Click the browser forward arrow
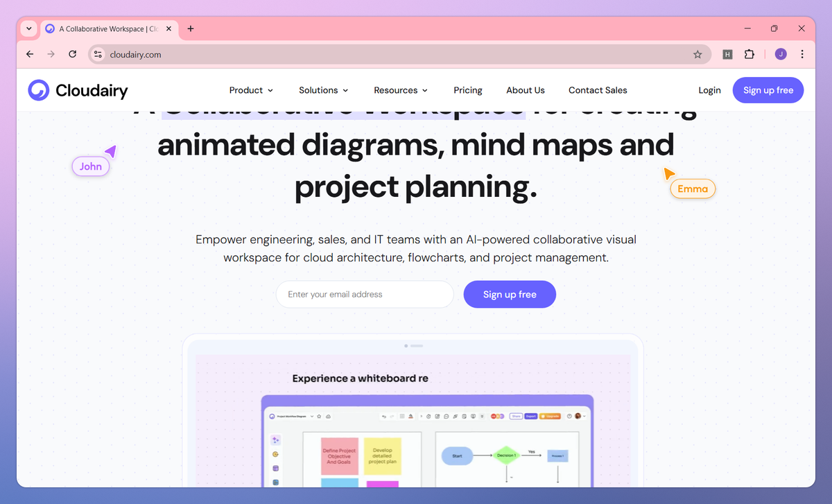 51,54
